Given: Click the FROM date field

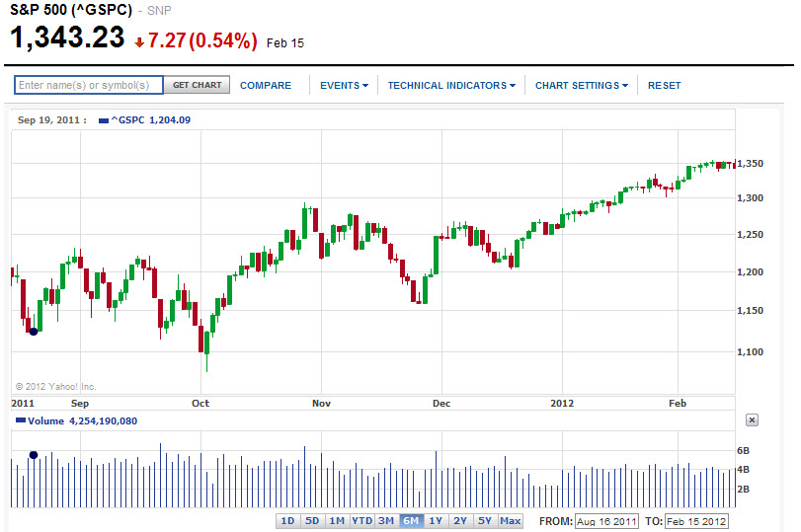Looking at the screenshot, I should tap(606, 521).
